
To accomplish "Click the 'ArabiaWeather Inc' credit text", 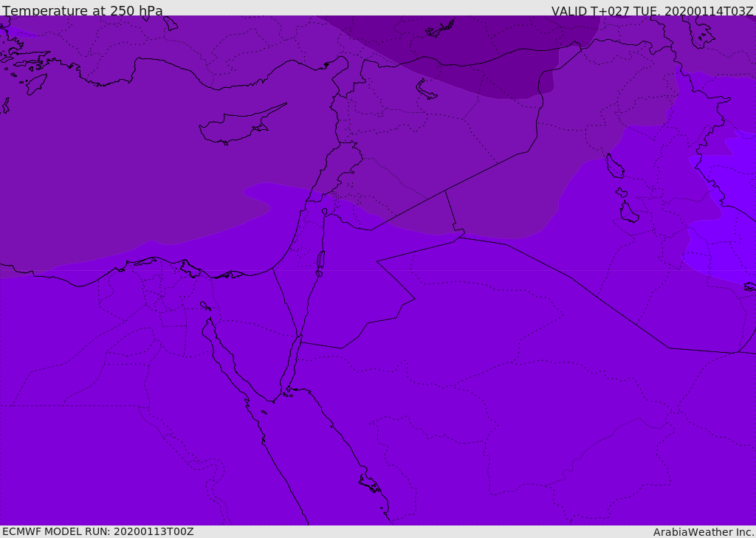I will (x=704, y=532).
